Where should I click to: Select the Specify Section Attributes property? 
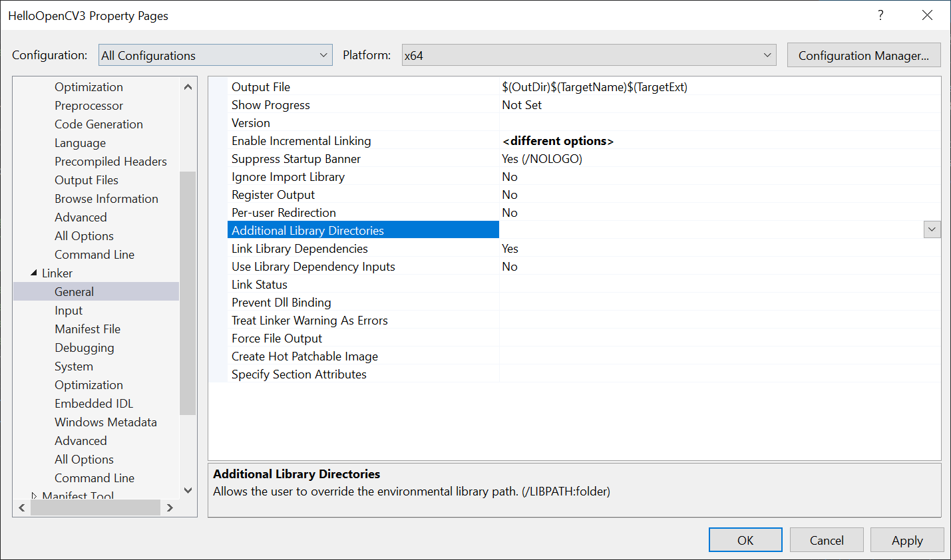tap(299, 374)
